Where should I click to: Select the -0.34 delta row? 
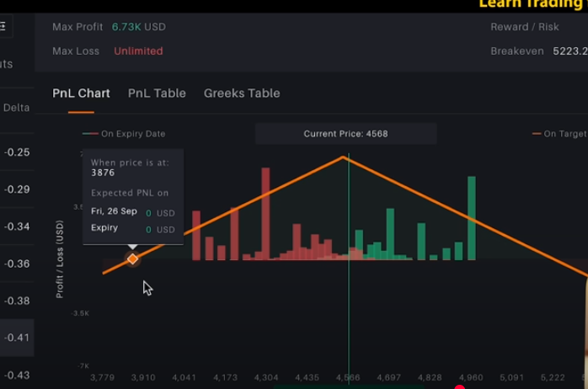coord(17,226)
